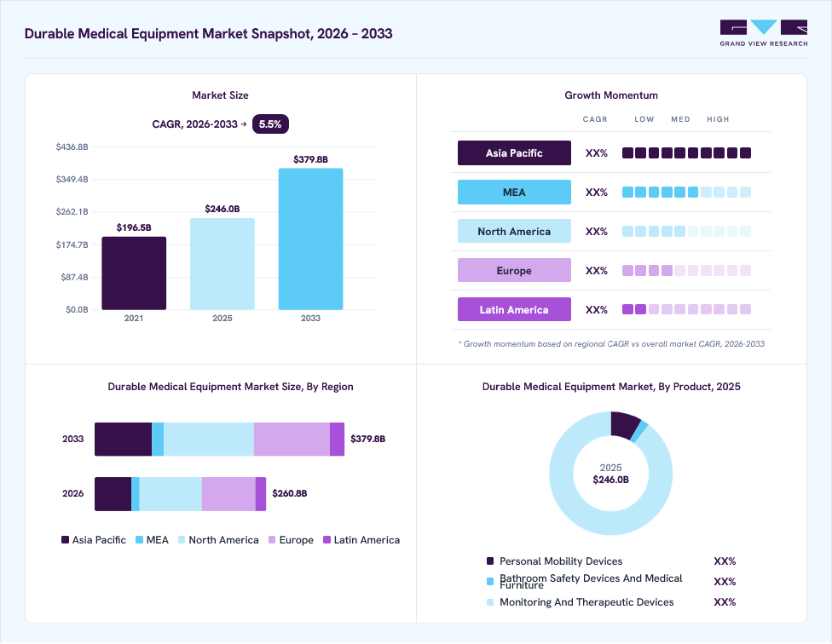Click the North America segment of 2026 bar
This screenshot has height=644, width=832.
click(170, 494)
